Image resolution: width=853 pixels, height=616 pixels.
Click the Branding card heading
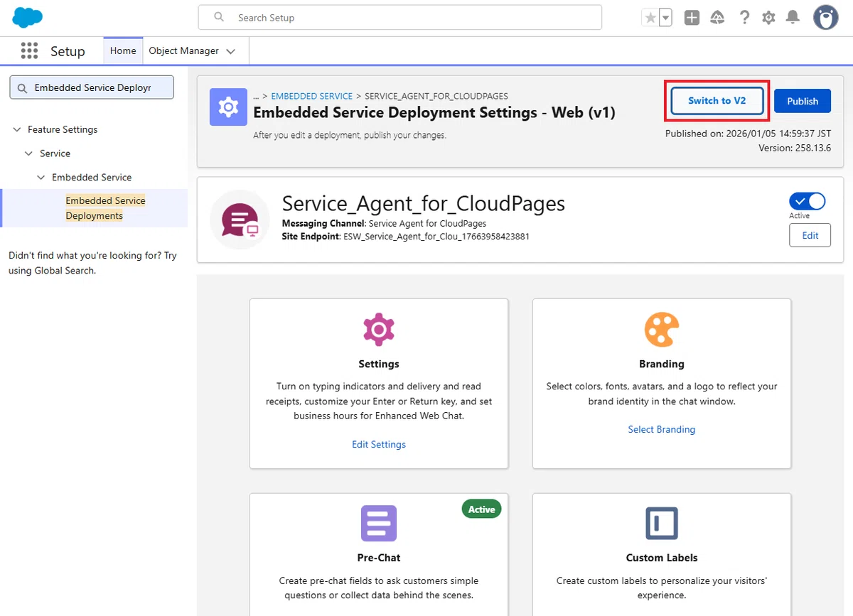point(662,364)
